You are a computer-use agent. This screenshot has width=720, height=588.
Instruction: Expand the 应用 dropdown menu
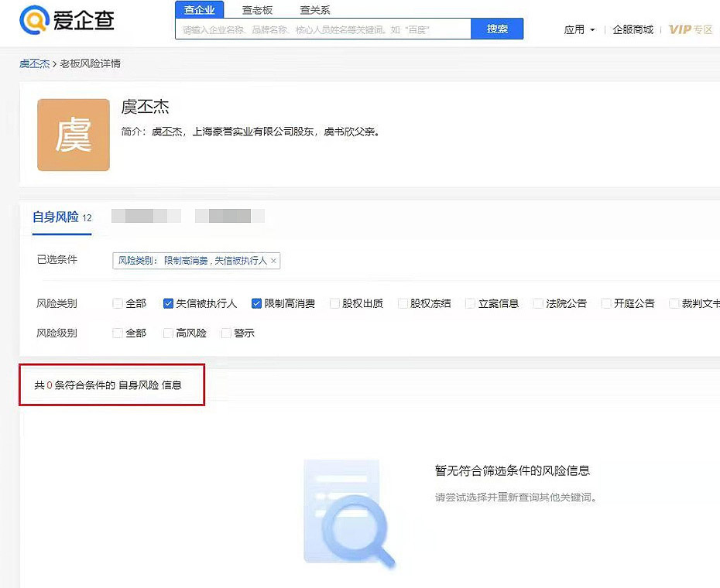(x=579, y=29)
